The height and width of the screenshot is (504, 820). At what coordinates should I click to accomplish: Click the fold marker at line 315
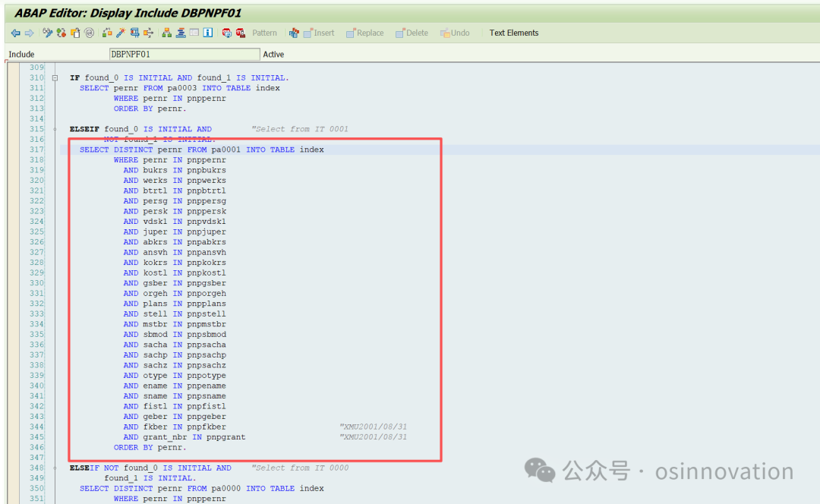pyautogui.click(x=55, y=129)
